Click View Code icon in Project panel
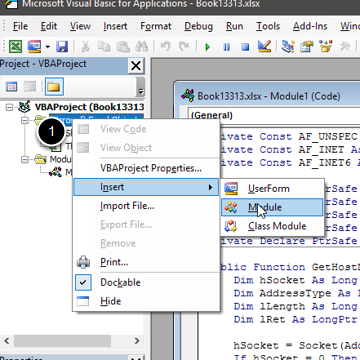The height and width of the screenshot is (360, 360). 12,87
